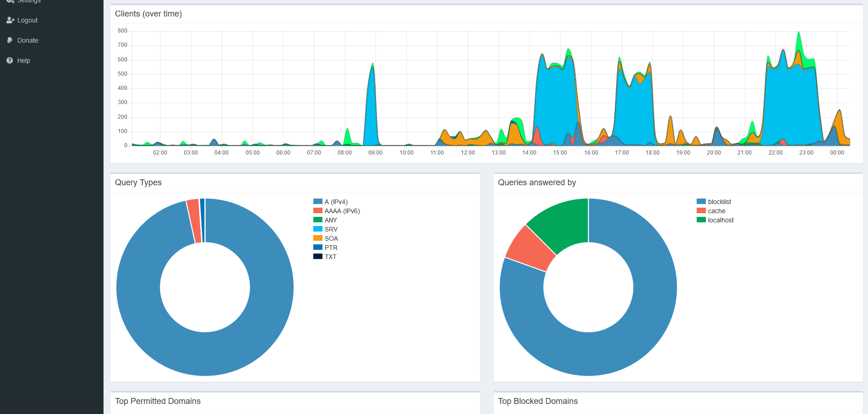868x414 pixels.
Task: Toggle AAAA (IPv6) label in Query Types legend
Action: 342,211
